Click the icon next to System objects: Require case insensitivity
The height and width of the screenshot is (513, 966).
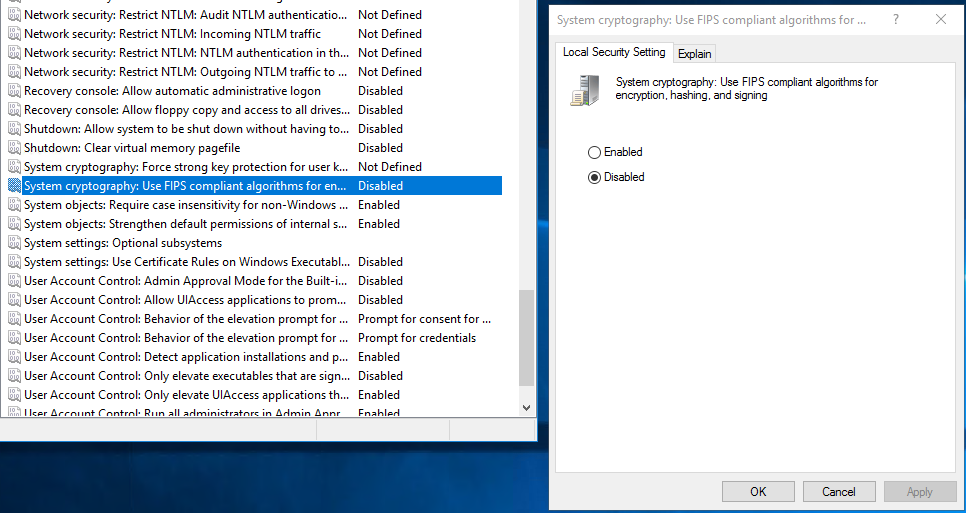click(x=14, y=205)
